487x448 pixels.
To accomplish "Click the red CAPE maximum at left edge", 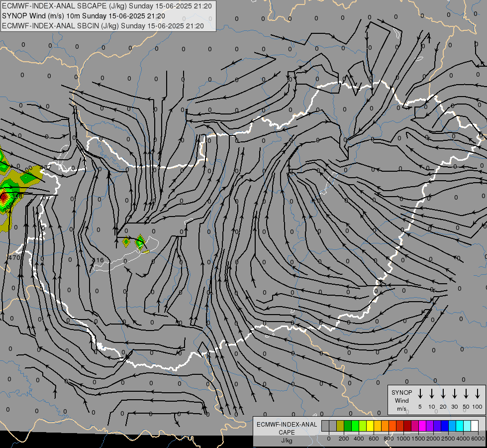I will (3, 197).
